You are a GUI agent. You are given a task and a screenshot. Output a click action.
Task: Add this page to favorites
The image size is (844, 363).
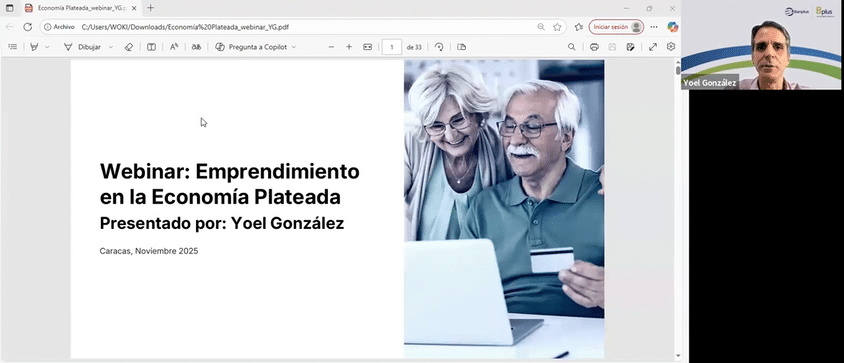tap(557, 27)
